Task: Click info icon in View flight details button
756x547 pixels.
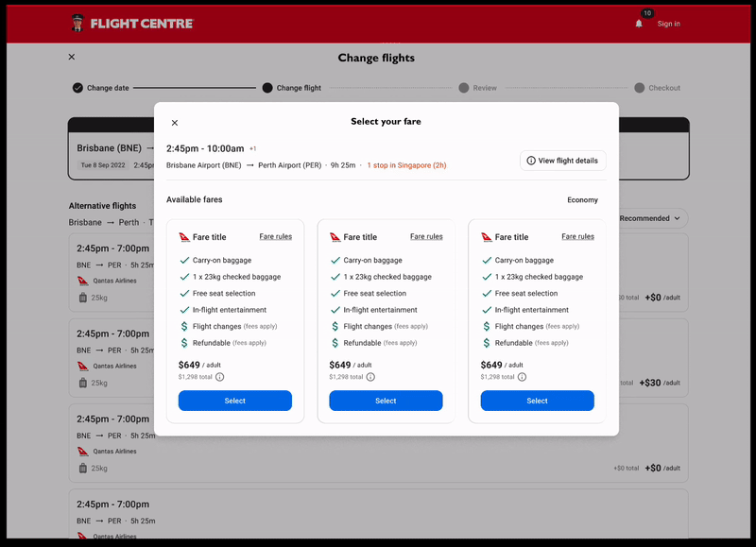Action: pos(531,161)
